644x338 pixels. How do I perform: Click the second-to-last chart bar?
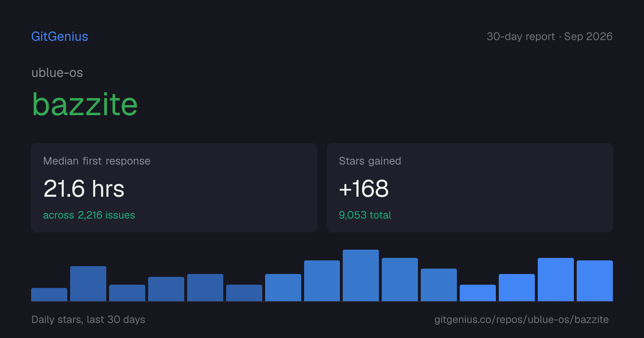click(556, 279)
